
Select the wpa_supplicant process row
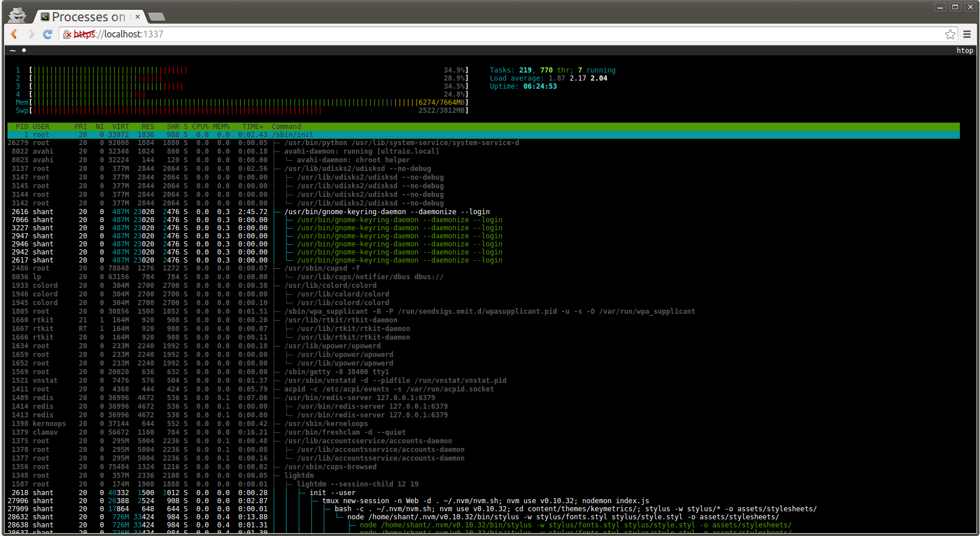pos(483,311)
